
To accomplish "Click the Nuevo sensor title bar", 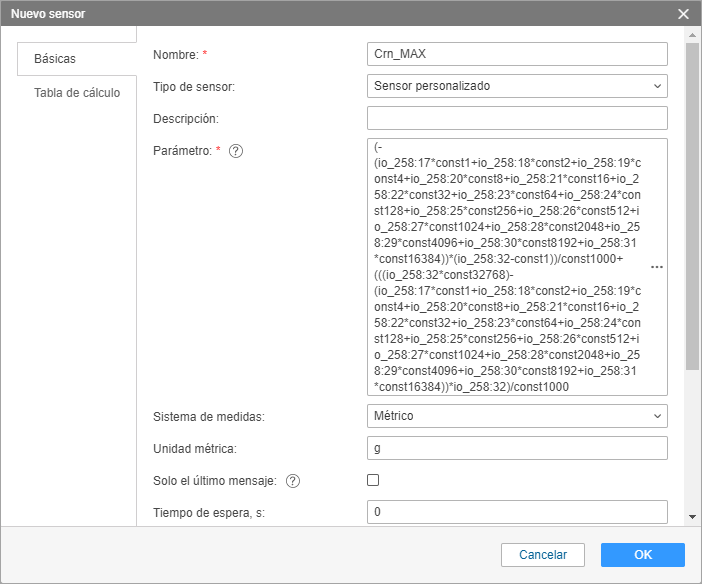I will point(300,14).
